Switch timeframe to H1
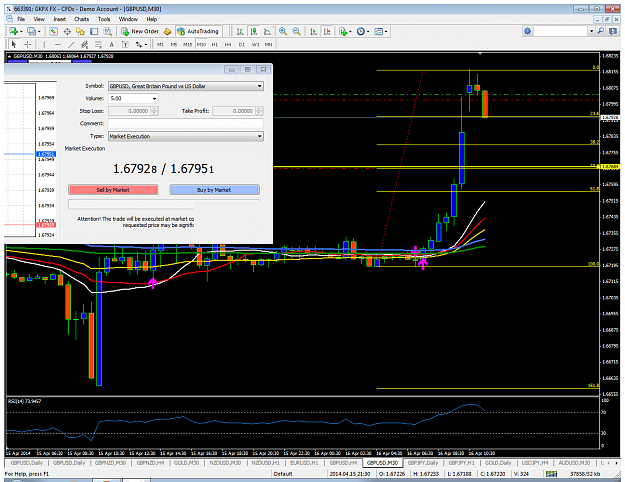The image size is (625, 482). [214, 45]
